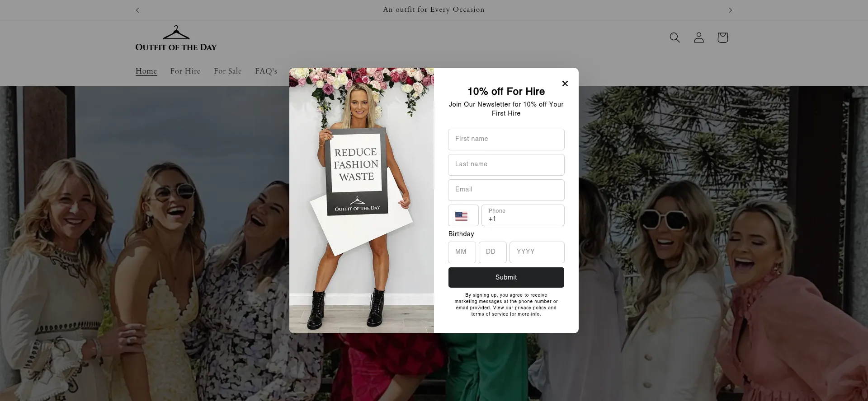868x401 pixels.
Task: Open the country flag selector for phone
Action: [x=463, y=215]
